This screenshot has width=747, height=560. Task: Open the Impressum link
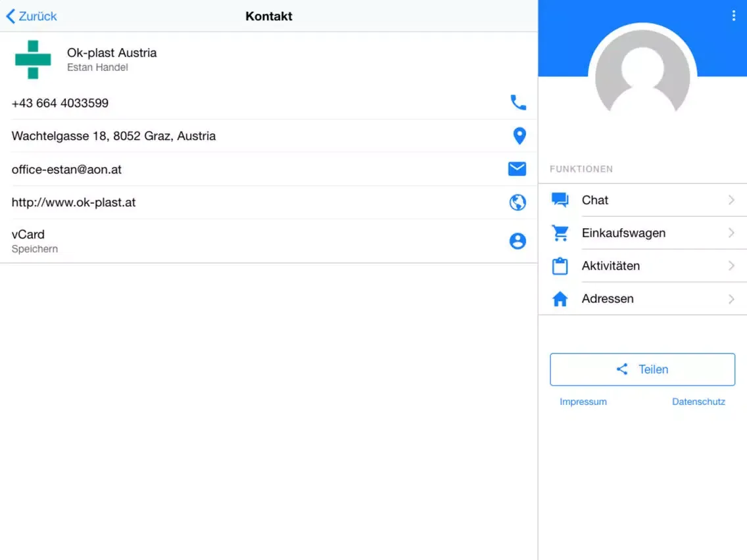click(583, 402)
